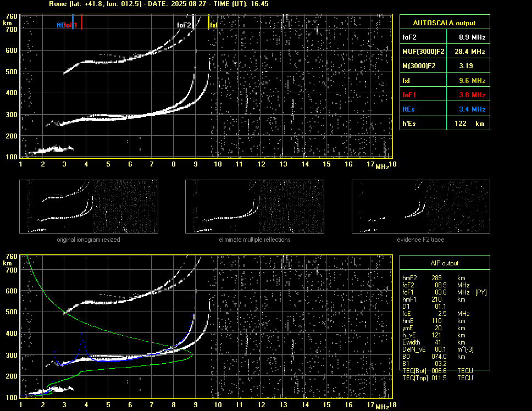Click the Ewidth 41 km row
The width and height of the screenshot is (532, 411).
click(x=434, y=342)
